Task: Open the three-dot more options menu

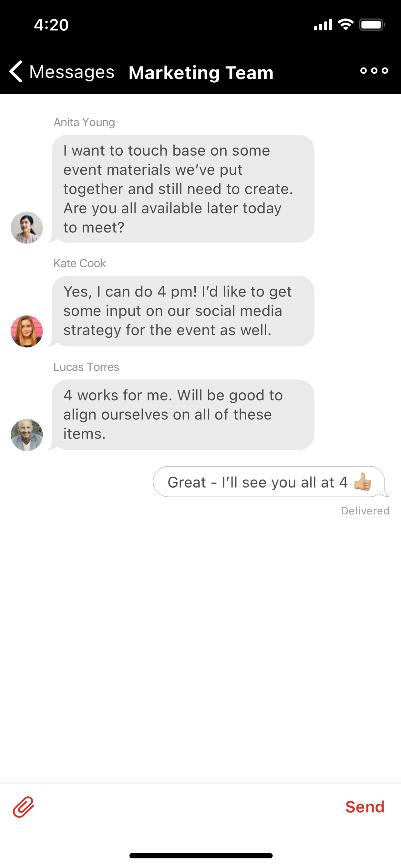Action: pyautogui.click(x=374, y=71)
